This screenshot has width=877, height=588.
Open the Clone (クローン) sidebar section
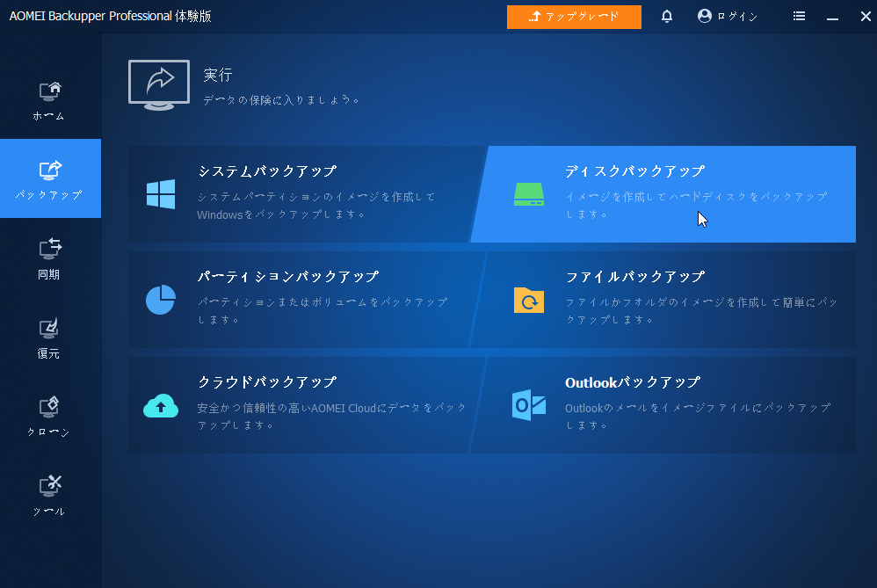click(50, 417)
